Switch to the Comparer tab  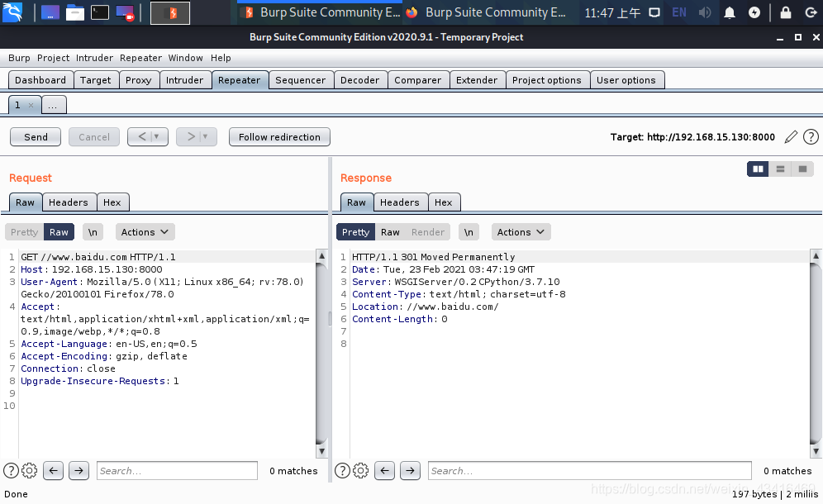pos(418,80)
